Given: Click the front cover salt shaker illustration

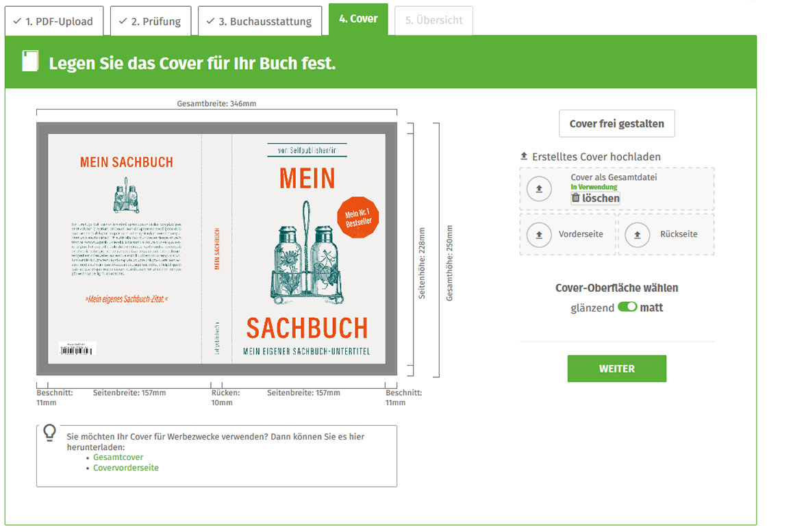Looking at the screenshot, I should [307, 255].
